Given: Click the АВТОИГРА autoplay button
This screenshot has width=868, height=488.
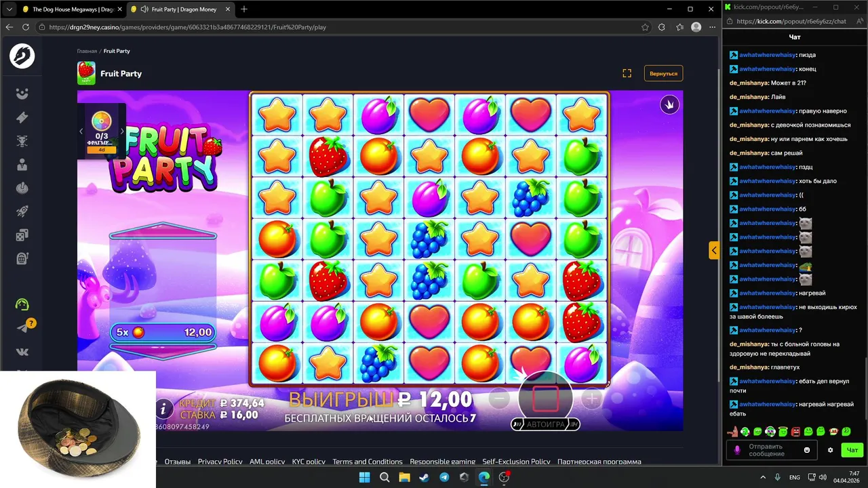Looking at the screenshot, I should click(x=545, y=424).
